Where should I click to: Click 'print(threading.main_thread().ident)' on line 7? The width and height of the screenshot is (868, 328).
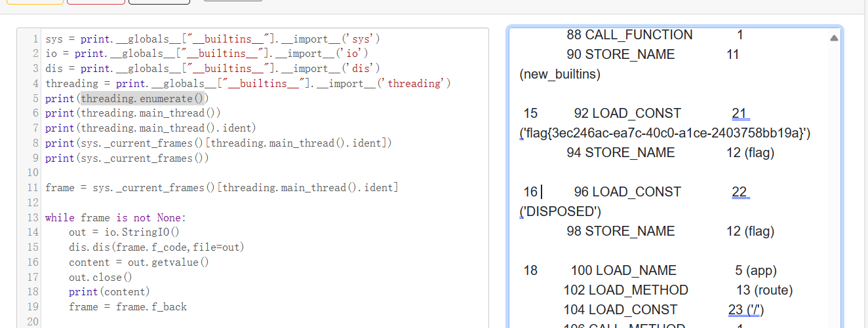(x=151, y=128)
